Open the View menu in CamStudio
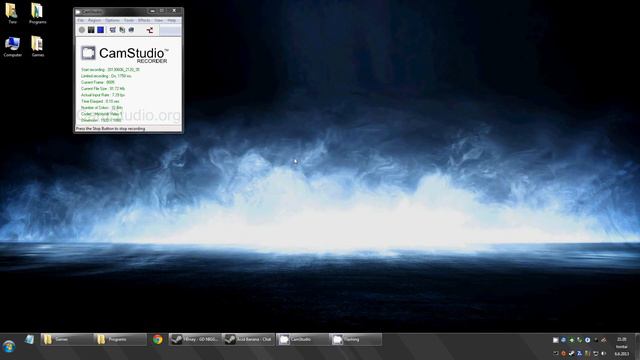 [158, 20]
